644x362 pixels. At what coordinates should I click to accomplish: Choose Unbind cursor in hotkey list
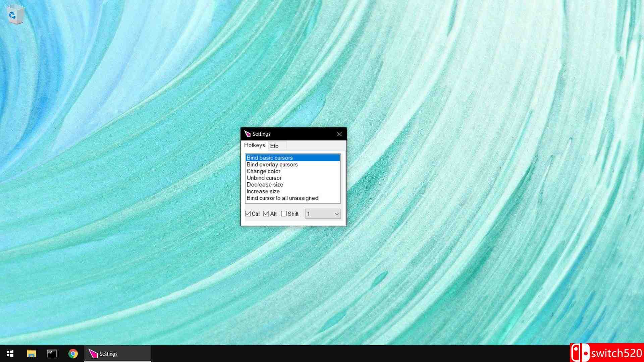click(x=264, y=178)
